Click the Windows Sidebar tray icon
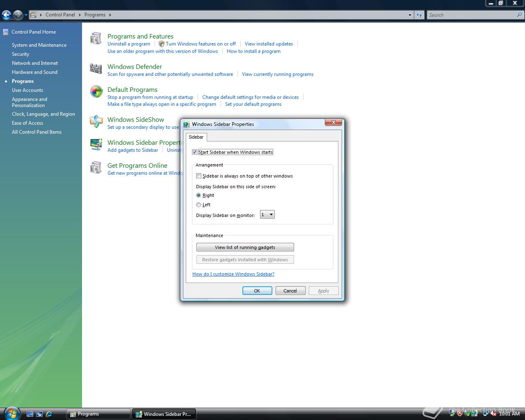 [x=474, y=413]
